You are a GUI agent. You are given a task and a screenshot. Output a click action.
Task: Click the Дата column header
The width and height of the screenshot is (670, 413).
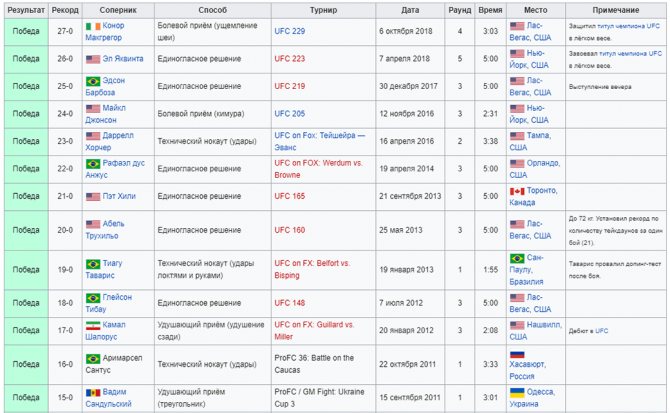click(410, 10)
